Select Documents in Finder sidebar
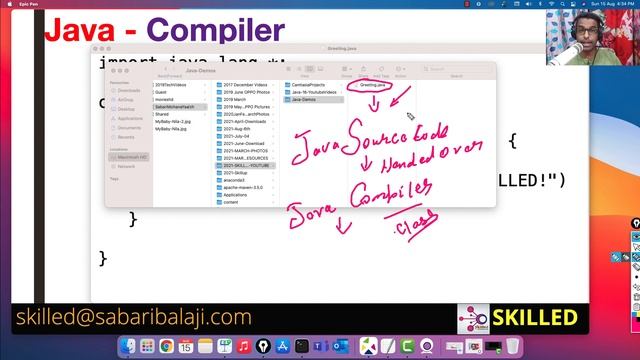 (x=129, y=128)
